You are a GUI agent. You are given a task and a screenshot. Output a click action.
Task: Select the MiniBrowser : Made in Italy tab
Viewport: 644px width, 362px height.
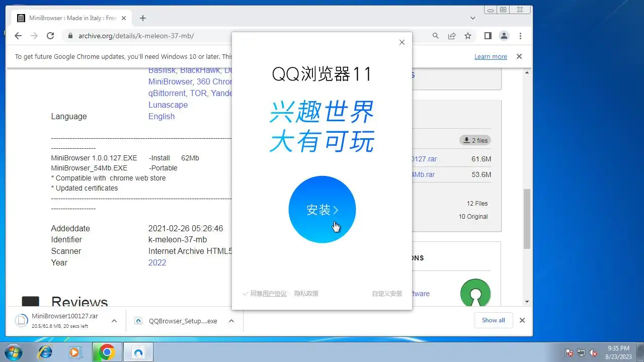click(71, 18)
